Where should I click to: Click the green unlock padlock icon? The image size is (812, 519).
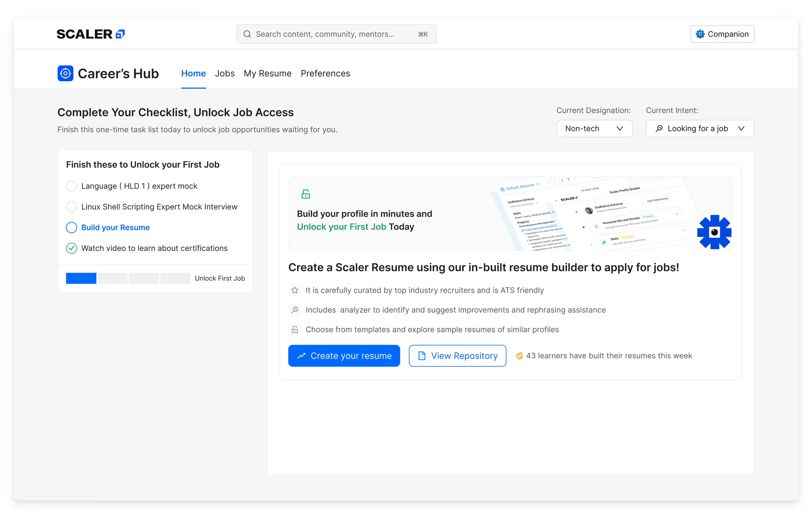(x=306, y=194)
